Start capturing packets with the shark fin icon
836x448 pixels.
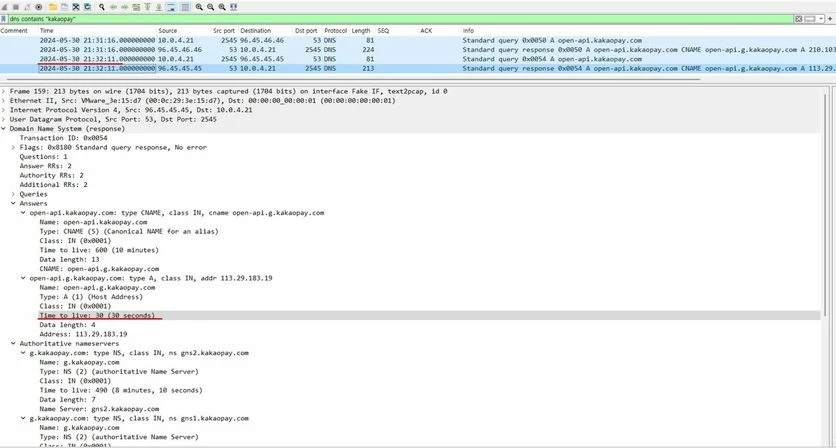pyautogui.click(x=5, y=7)
